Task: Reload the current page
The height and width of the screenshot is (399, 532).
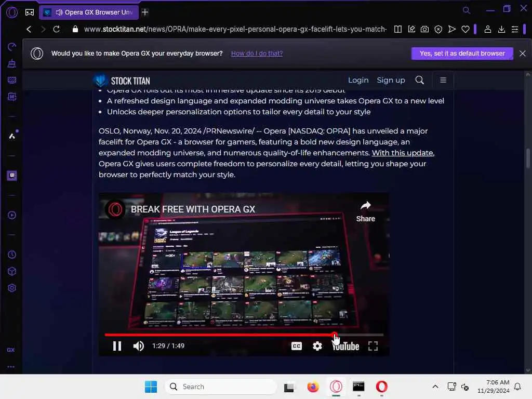Action: (x=57, y=29)
